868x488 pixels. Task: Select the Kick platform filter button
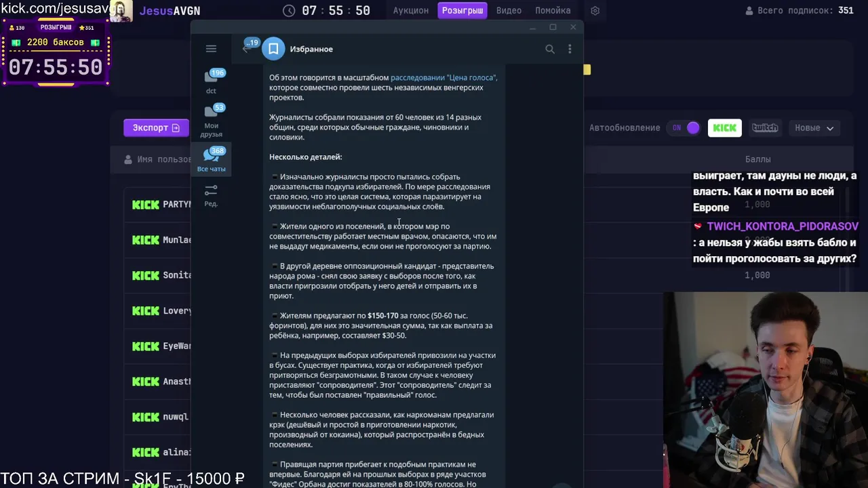coord(724,127)
